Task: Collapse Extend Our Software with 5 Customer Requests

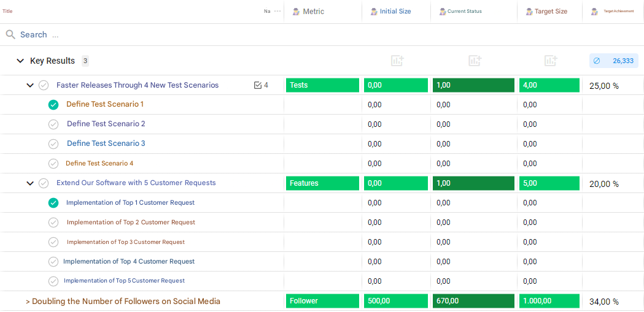Action: pos(30,183)
